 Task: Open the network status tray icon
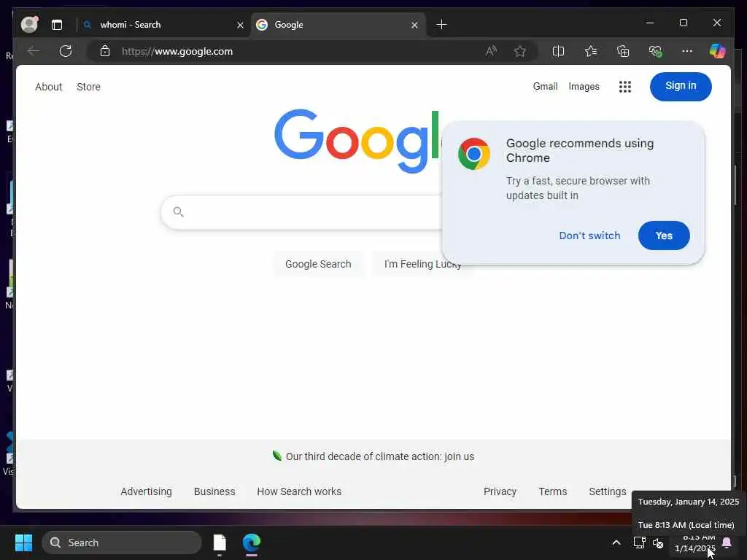pos(639,542)
